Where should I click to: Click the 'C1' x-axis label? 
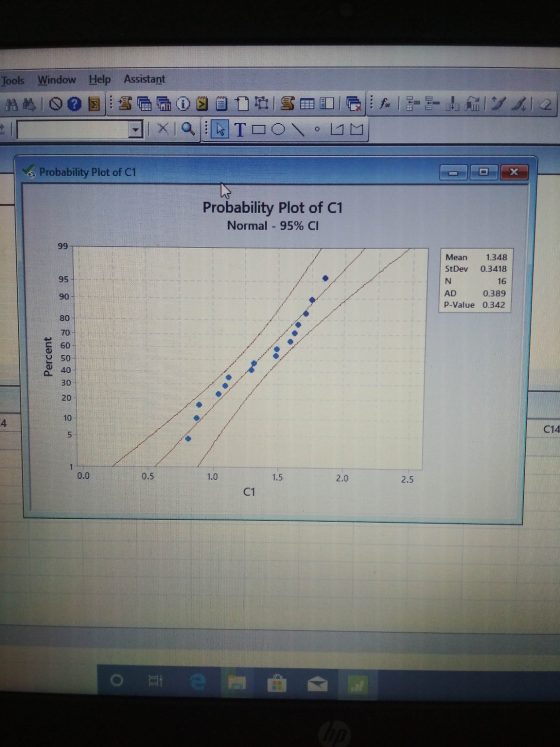[249, 492]
